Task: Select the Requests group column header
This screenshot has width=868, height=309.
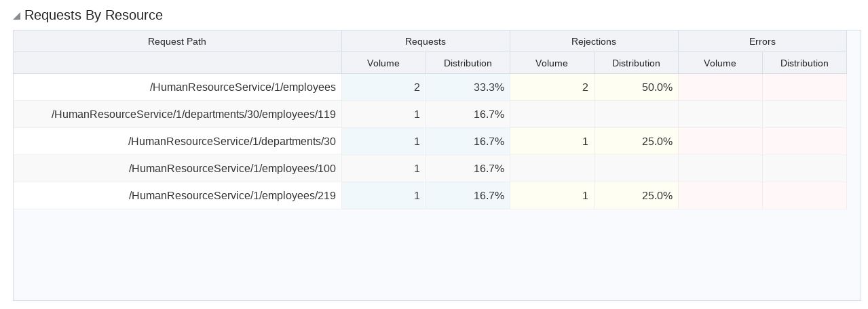Action: [425, 41]
